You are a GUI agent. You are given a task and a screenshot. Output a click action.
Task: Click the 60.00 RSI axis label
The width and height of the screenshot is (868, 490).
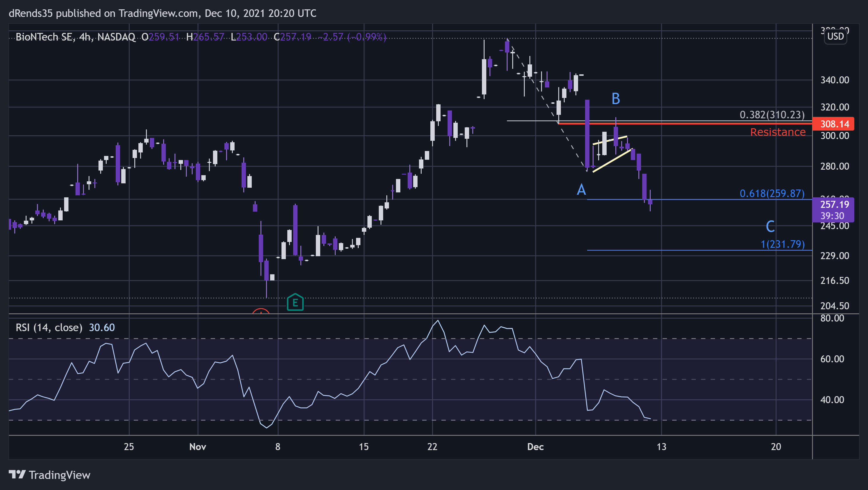tap(832, 359)
